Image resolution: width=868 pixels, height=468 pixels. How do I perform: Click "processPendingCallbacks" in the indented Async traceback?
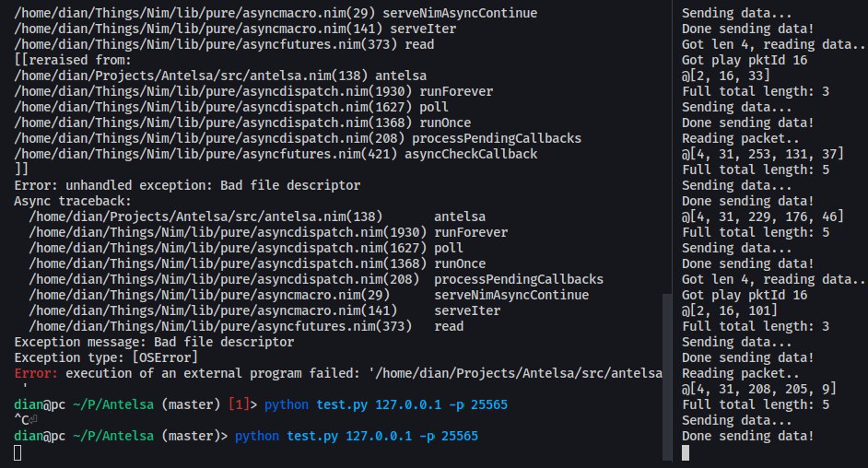[x=519, y=279]
